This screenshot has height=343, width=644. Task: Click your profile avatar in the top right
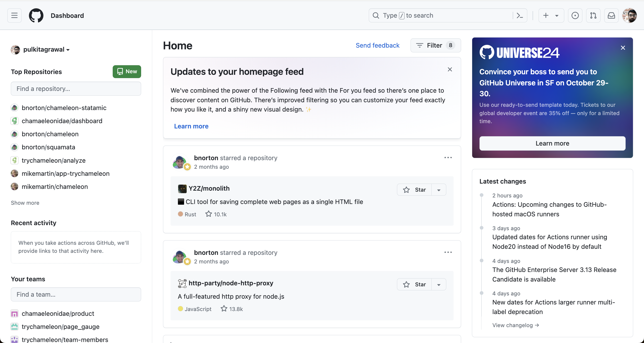[x=630, y=15]
